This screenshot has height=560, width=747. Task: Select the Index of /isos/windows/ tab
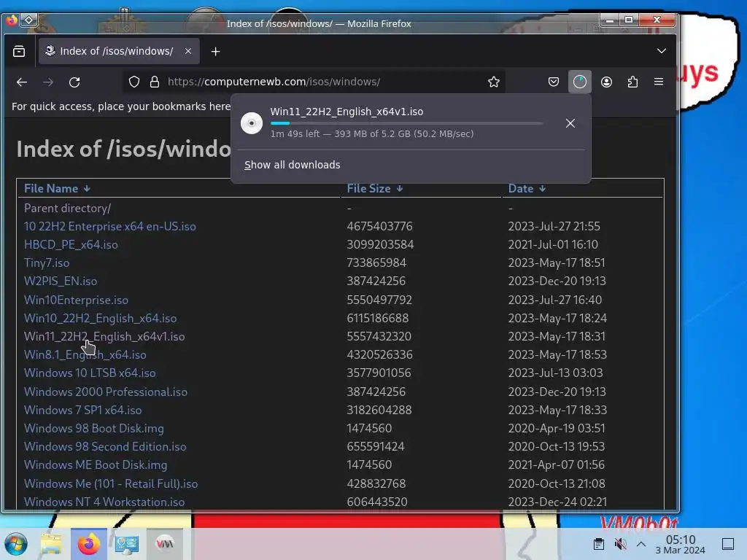[119, 51]
